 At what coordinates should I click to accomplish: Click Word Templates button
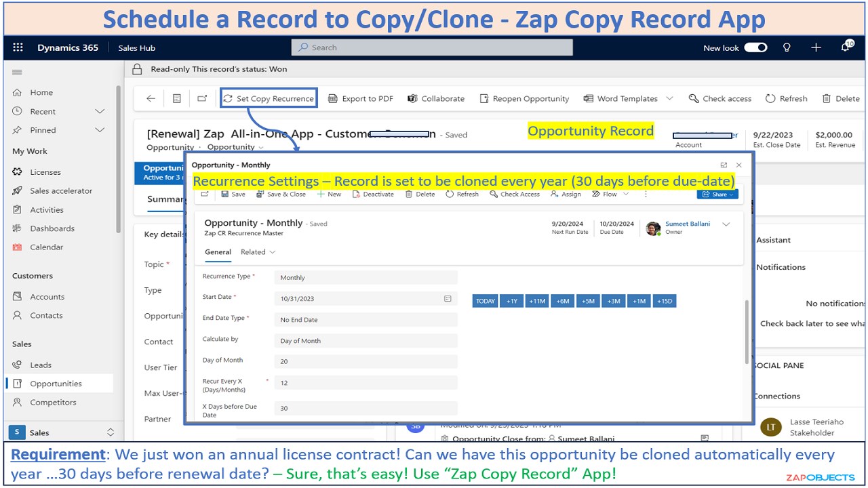pos(620,98)
